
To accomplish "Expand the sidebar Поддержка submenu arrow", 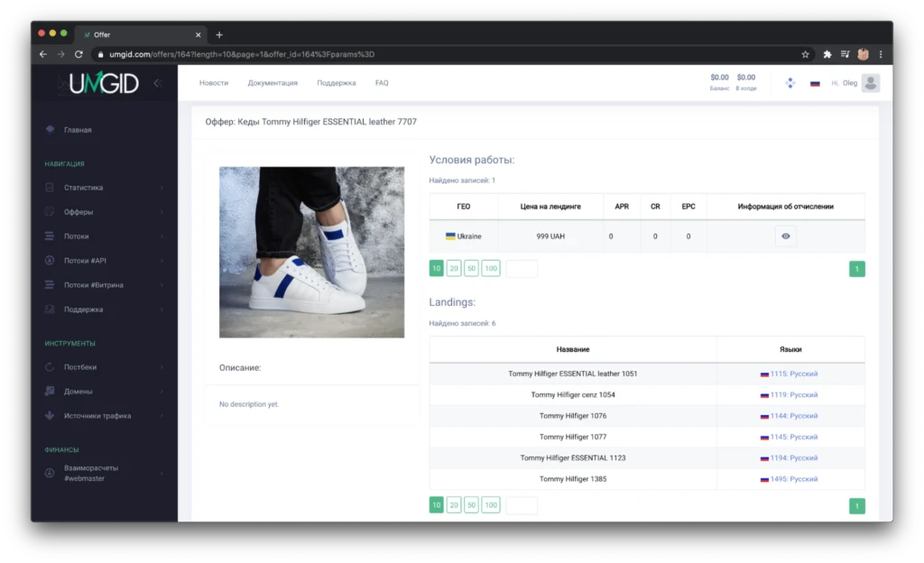I will (162, 309).
